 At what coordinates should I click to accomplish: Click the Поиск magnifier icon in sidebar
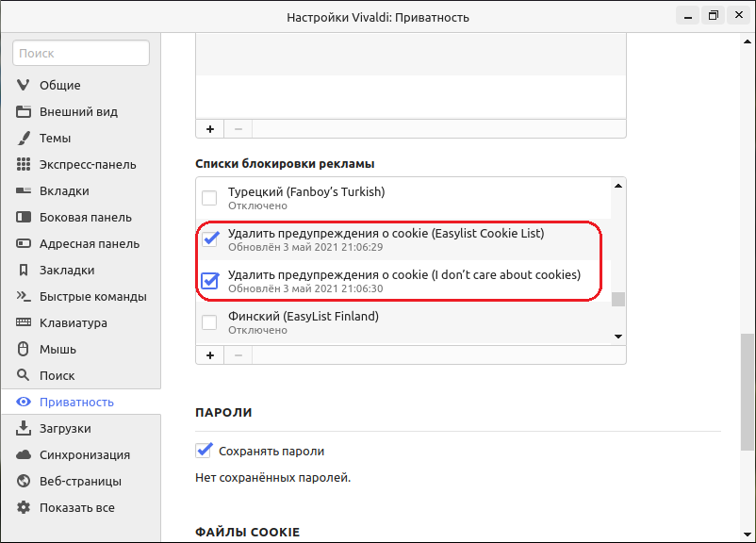click(24, 375)
